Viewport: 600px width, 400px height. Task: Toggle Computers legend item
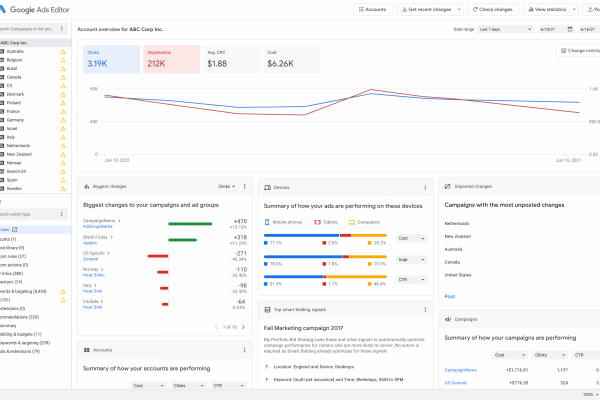click(x=364, y=222)
